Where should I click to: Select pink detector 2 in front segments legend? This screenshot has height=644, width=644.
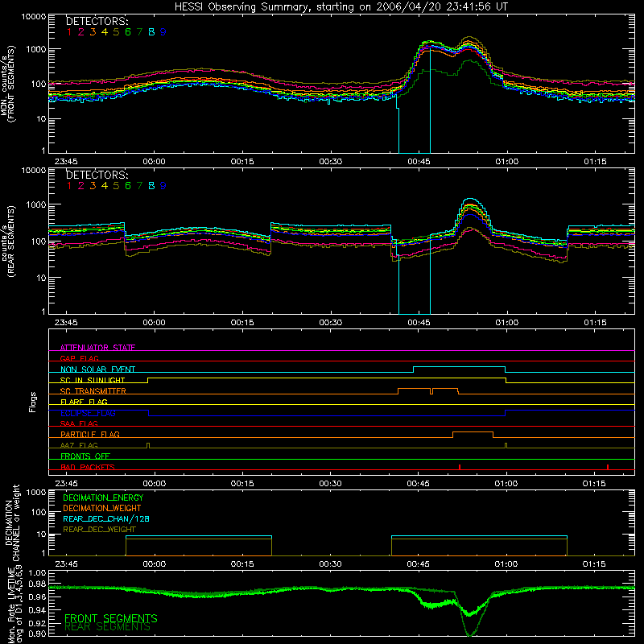pos(81,32)
